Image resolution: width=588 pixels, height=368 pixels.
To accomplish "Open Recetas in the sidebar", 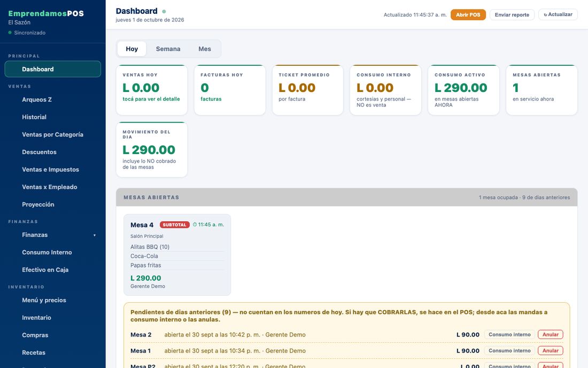I will (53, 352).
